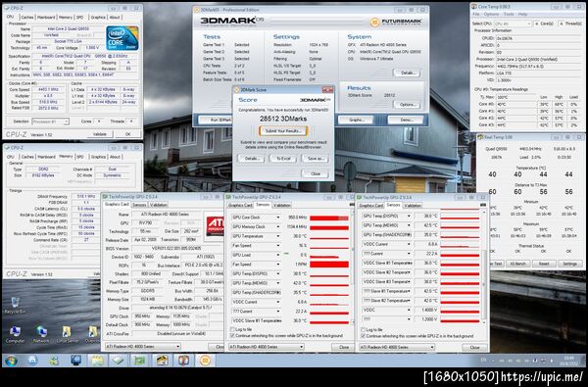Image resolution: width=588 pixels, height=387 pixels.
Task: Click the orange 3DMark taskbar icon
Action: [x=205, y=361]
